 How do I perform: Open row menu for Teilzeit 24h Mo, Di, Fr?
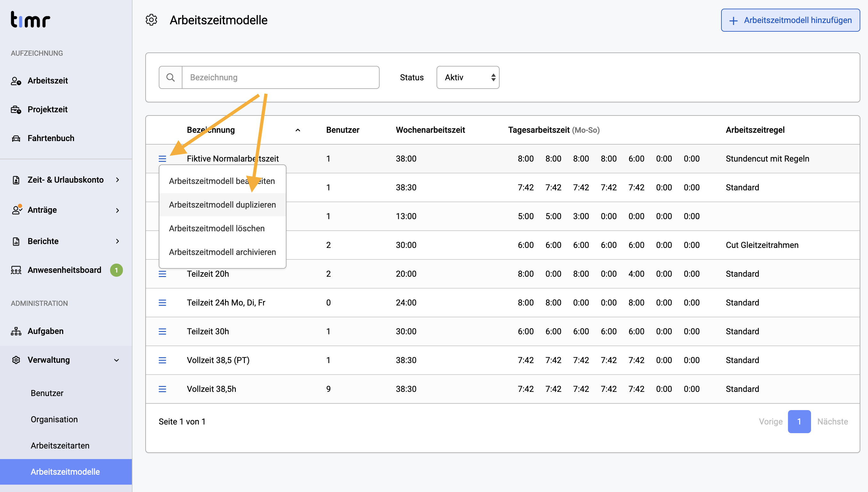[x=162, y=302]
